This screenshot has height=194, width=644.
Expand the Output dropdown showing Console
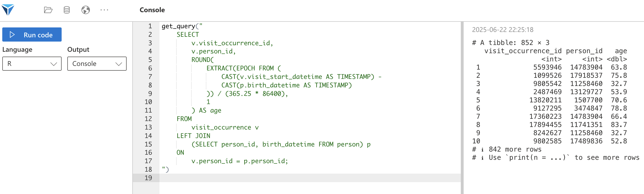click(97, 64)
